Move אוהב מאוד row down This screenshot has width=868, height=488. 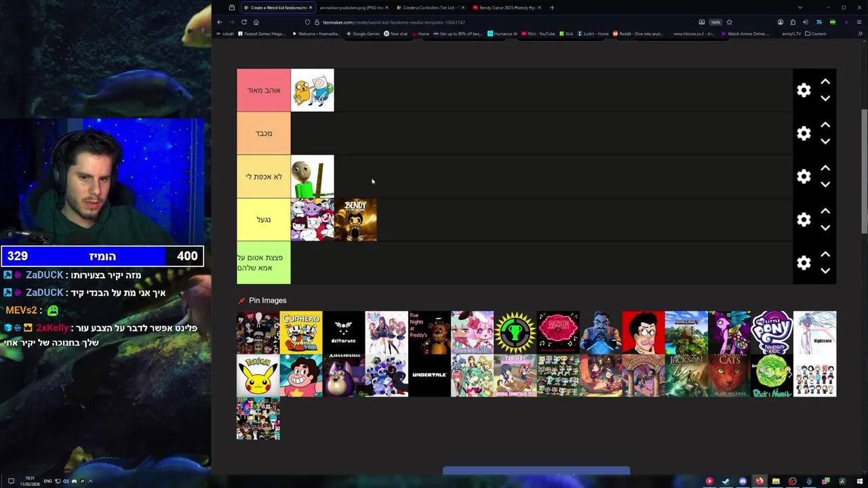click(x=825, y=98)
